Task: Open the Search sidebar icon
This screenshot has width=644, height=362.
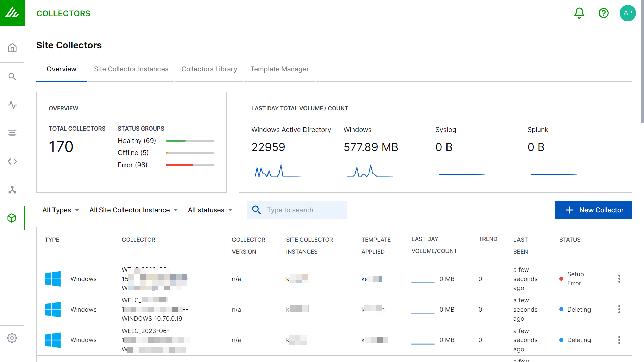Action: pos(12,77)
